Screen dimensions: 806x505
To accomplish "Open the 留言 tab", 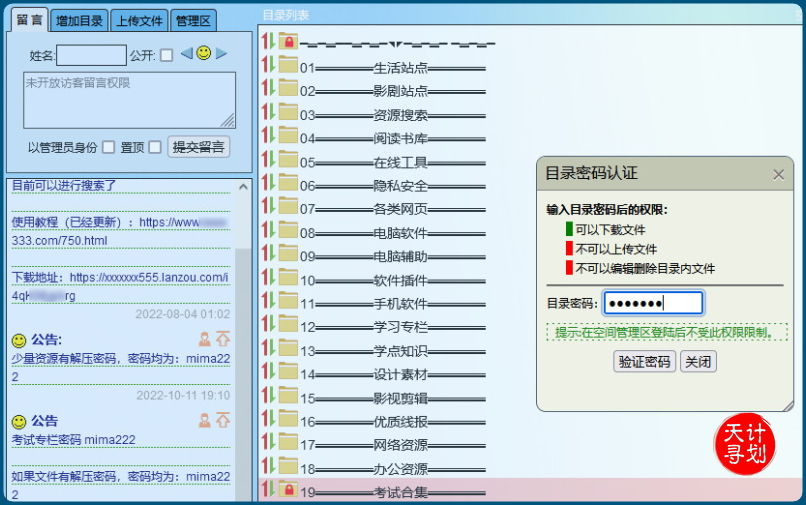I will click(29, 20).
